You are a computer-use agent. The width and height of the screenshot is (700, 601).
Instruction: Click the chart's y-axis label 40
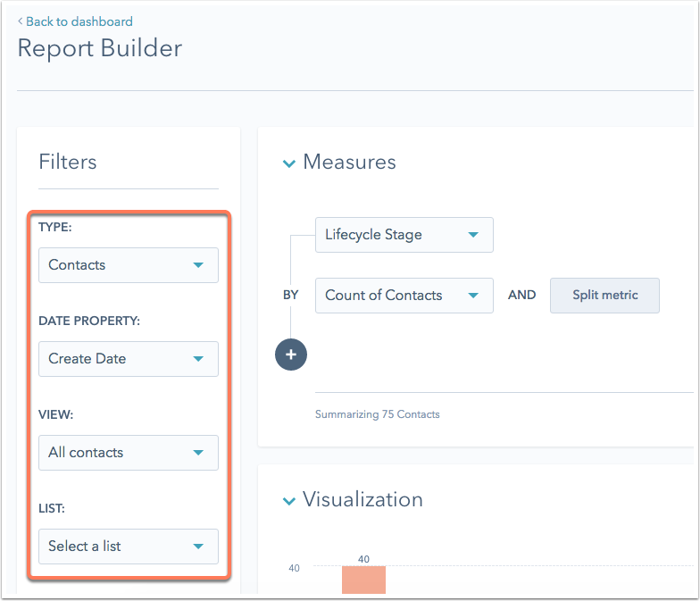point(295,568)
